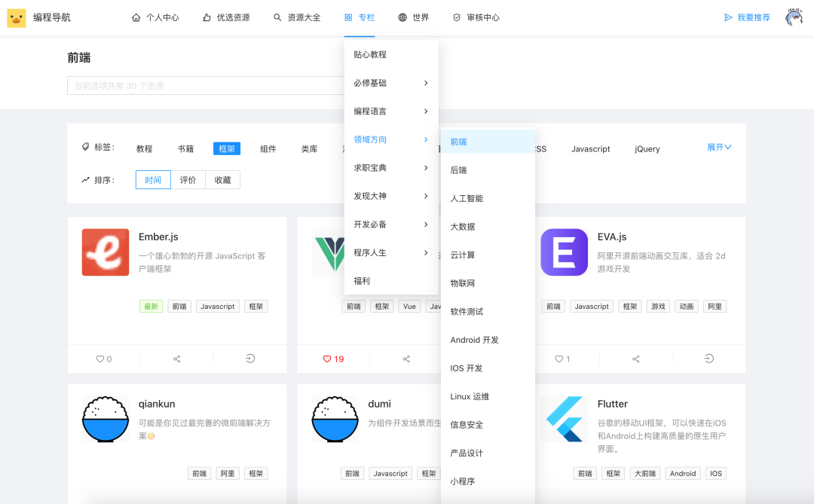Select 人工智能 from the submenu
814x504 pixels.
click(x=467, y=199)
